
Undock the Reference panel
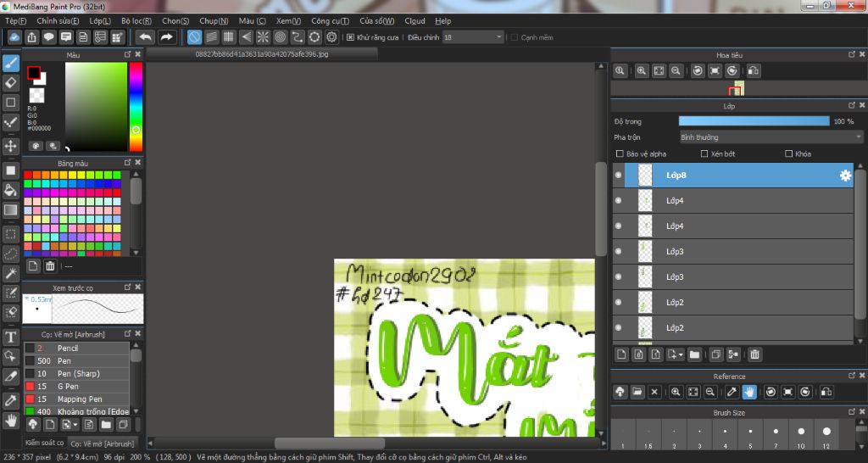pos(852,376)
